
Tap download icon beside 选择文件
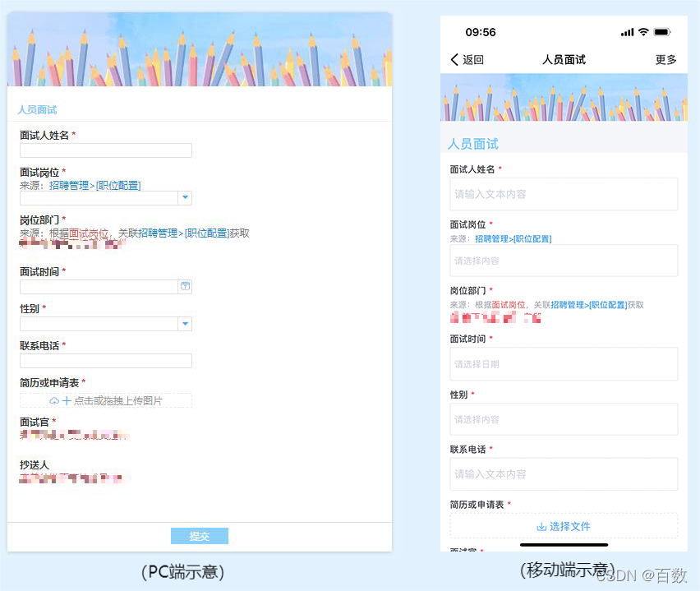coord(541,527)
